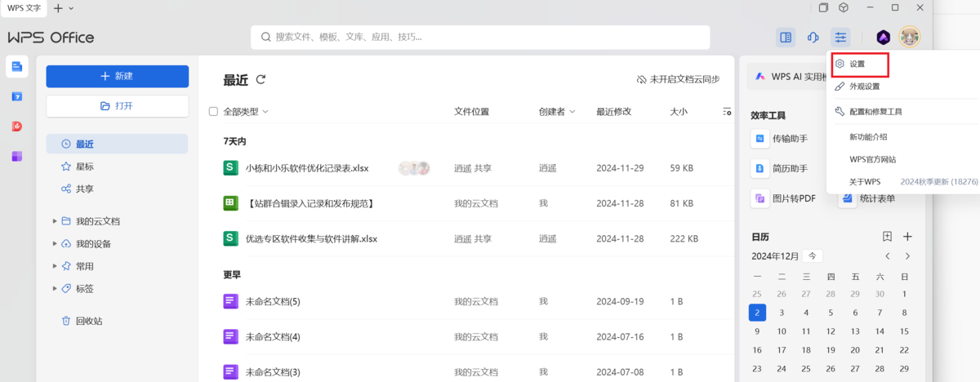Expand 标签 tree node

pyautogui.click(x=56, y=288)
